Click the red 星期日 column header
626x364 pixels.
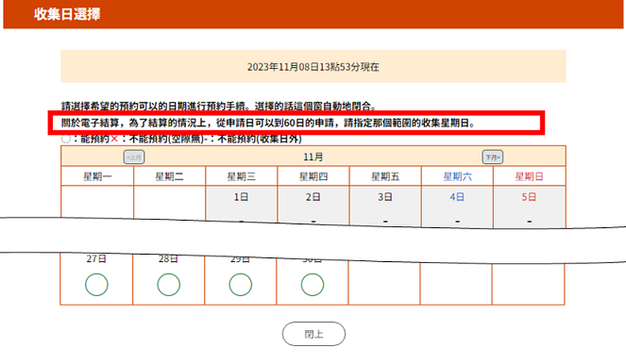tap(530, 176)
